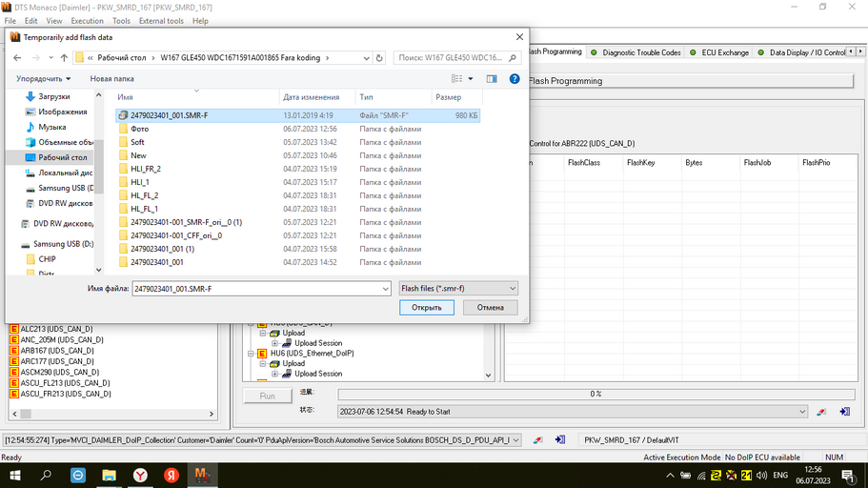The image size is (868, 488).
Task: Open folder 2479023401_001 (1)
Action: pyautogui.click(x=162, y=248)
